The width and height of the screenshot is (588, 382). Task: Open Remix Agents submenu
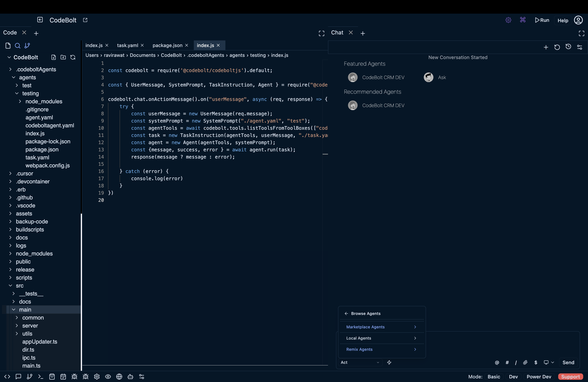(381, 349)
